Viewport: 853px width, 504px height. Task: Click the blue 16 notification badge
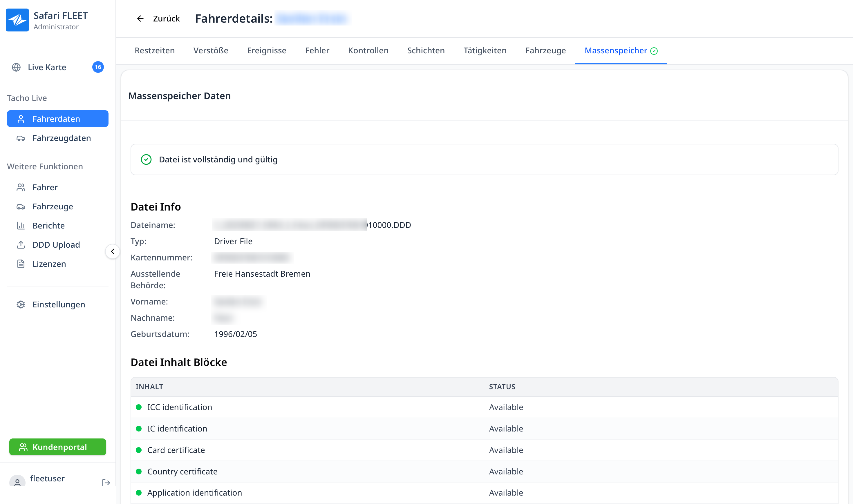(98, 67)
